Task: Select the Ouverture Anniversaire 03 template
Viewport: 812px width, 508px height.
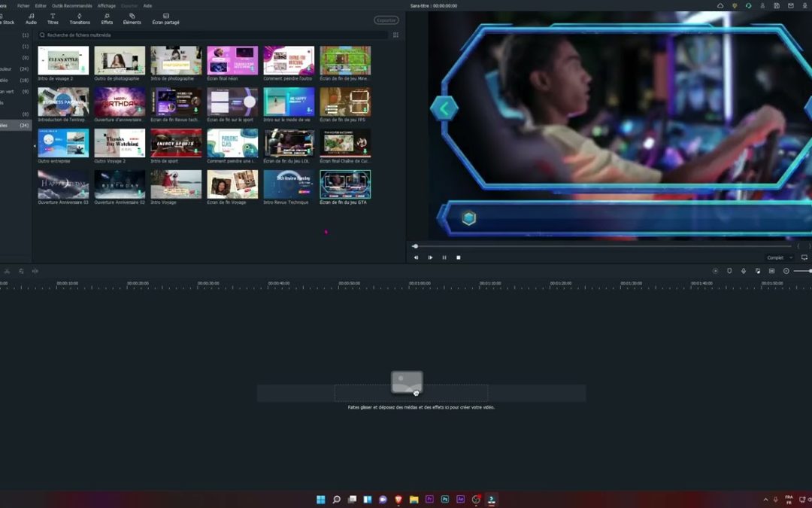Action: coord(63,187)
